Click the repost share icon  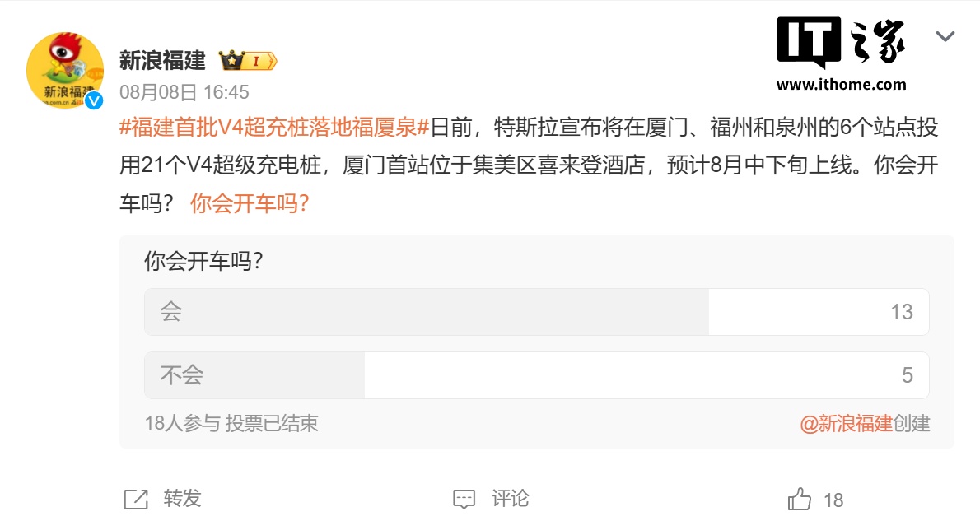tap(135, 499)
